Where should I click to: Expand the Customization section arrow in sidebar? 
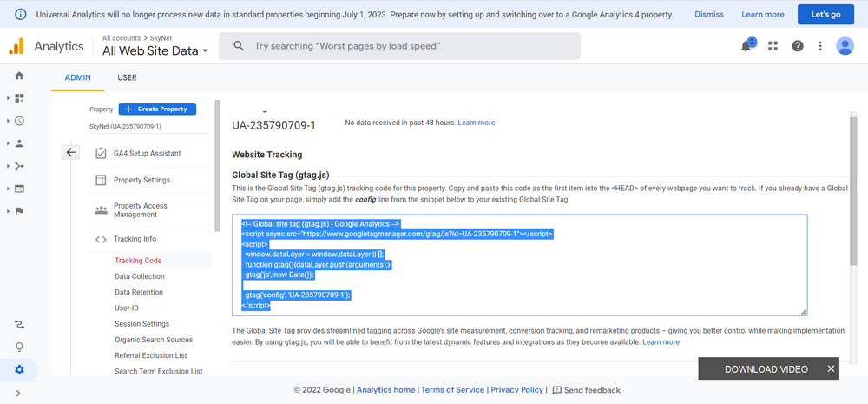8,98
